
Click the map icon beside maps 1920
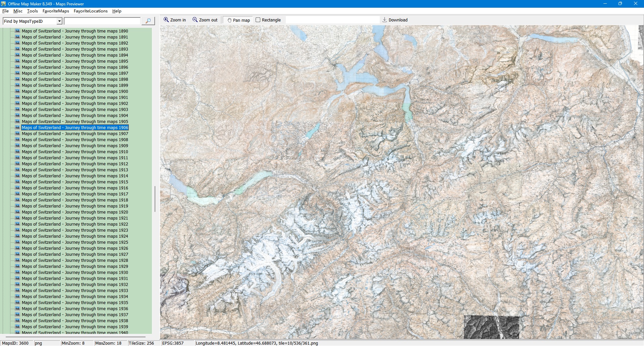17,212
